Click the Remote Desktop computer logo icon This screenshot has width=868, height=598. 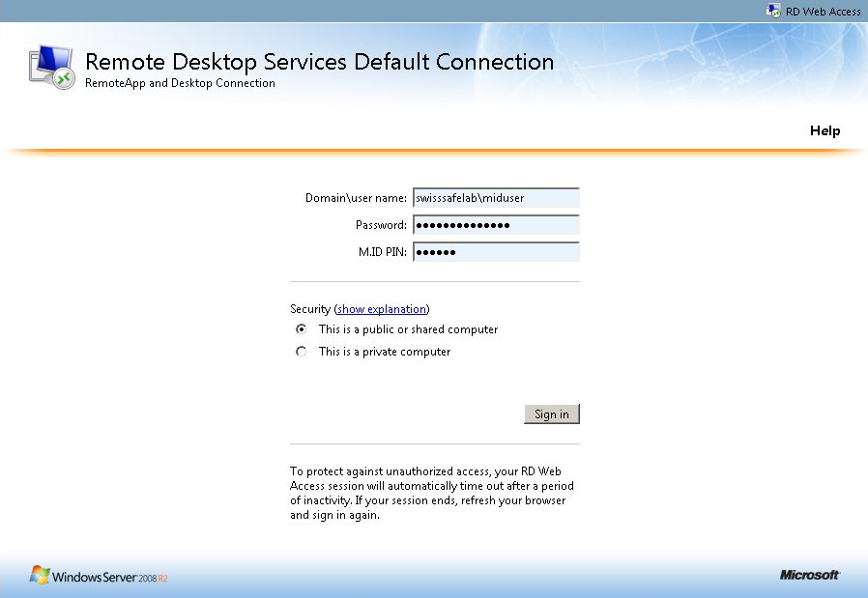tap(52, 68)
